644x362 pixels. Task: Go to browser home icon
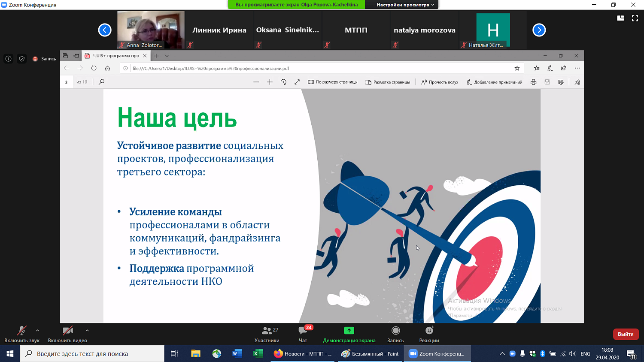pyautogui.click(x=107, y=68)
